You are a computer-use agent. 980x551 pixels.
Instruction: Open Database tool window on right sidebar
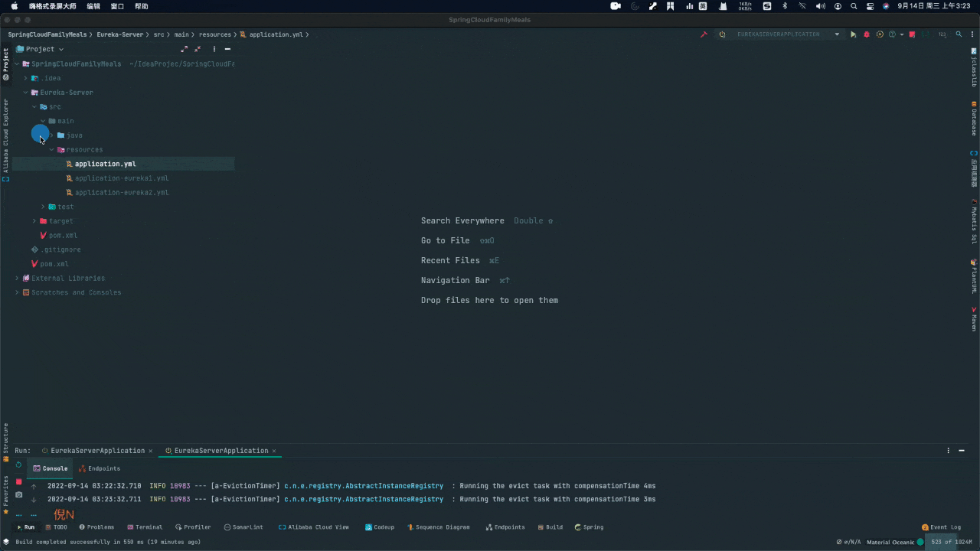click(974, 119)
